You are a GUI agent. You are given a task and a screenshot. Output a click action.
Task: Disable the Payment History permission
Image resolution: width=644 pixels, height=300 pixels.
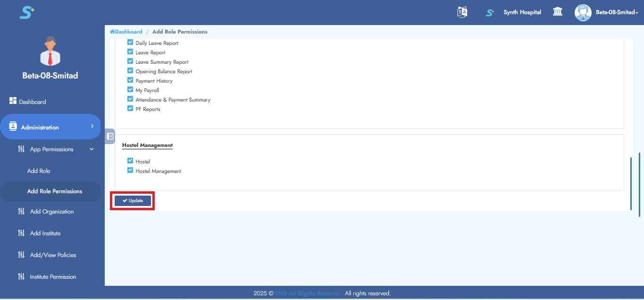coord(130,80)
